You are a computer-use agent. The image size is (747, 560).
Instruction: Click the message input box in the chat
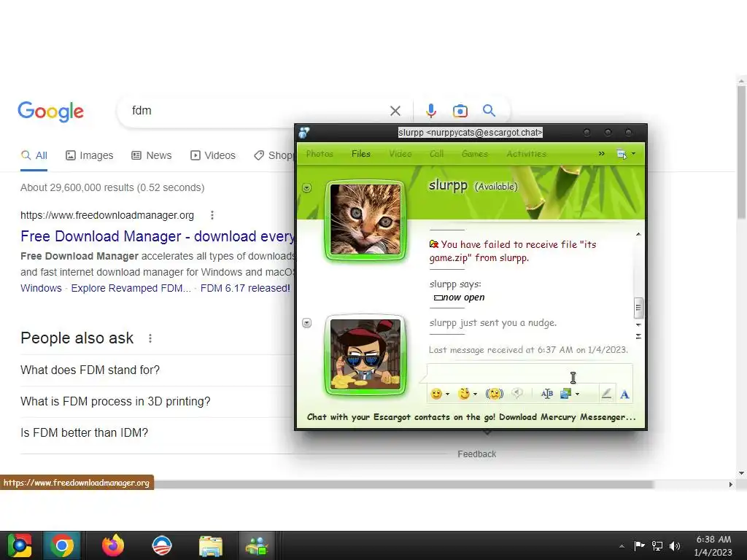530,374
